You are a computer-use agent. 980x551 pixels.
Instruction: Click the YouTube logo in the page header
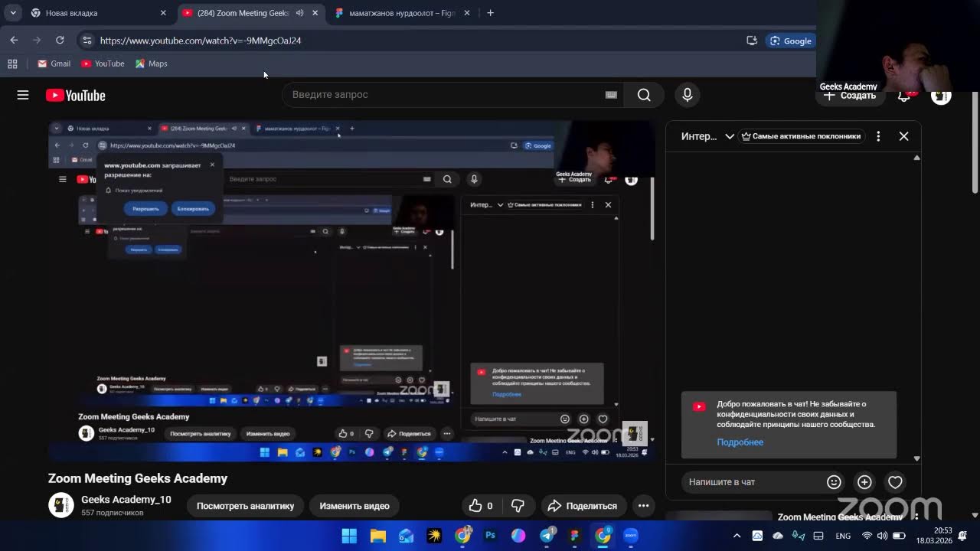(x=75, y=96)
